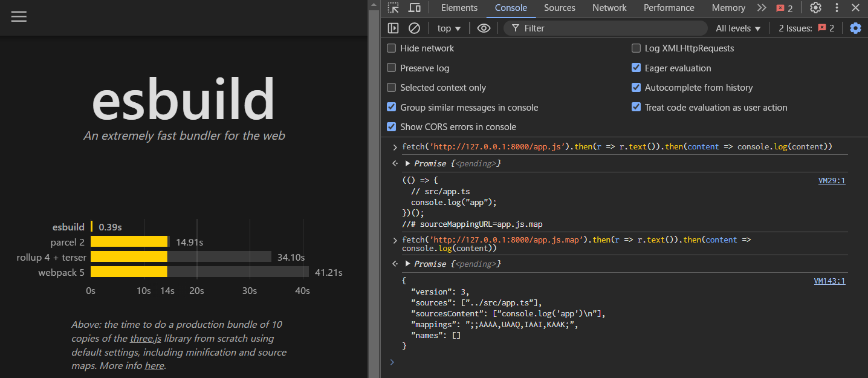Click the tagline 'An extremely fast bundler'
This screenshot has width=868, height=378.
[184, 136]
